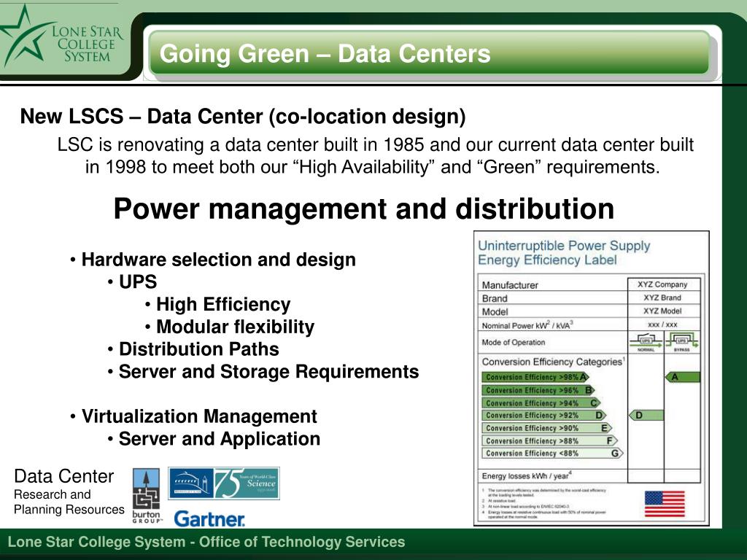This screenshot has width=747, height=560.
Task: Click the 'D' rating arrow in Normal column
Action: coord(646,415)
